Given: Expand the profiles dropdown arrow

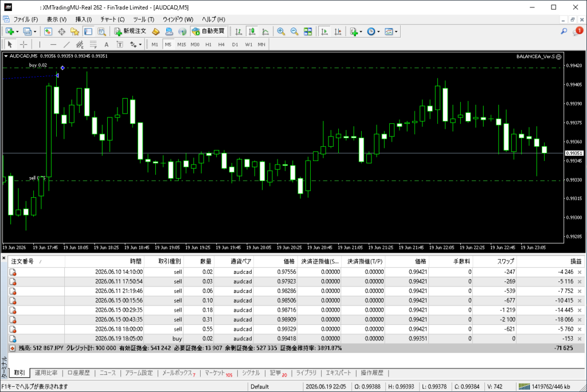Looking at the screenshot, I should click(35, 32).
